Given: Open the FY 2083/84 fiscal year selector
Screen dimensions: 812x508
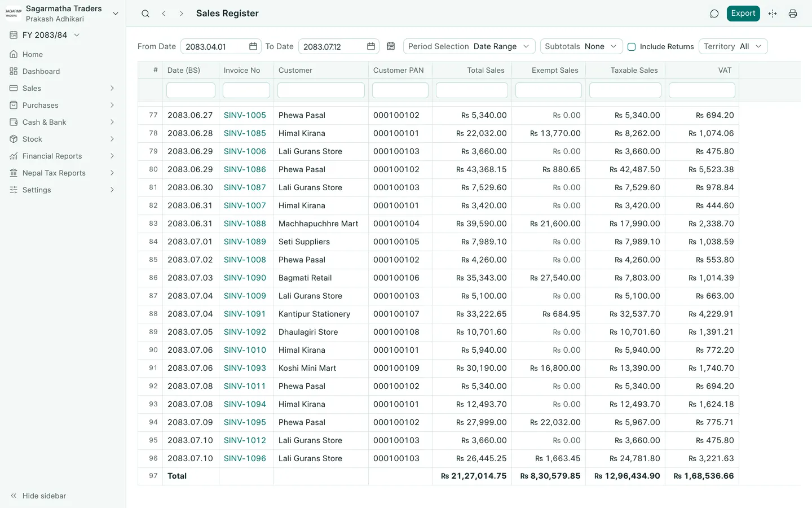Looking at the screenshot, I should (x=45, y=35).
